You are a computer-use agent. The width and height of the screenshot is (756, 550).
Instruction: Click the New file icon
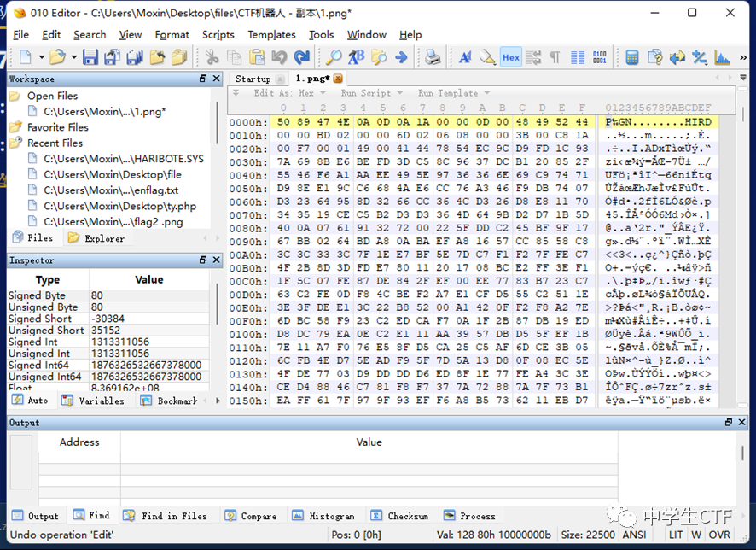[25, 57]
